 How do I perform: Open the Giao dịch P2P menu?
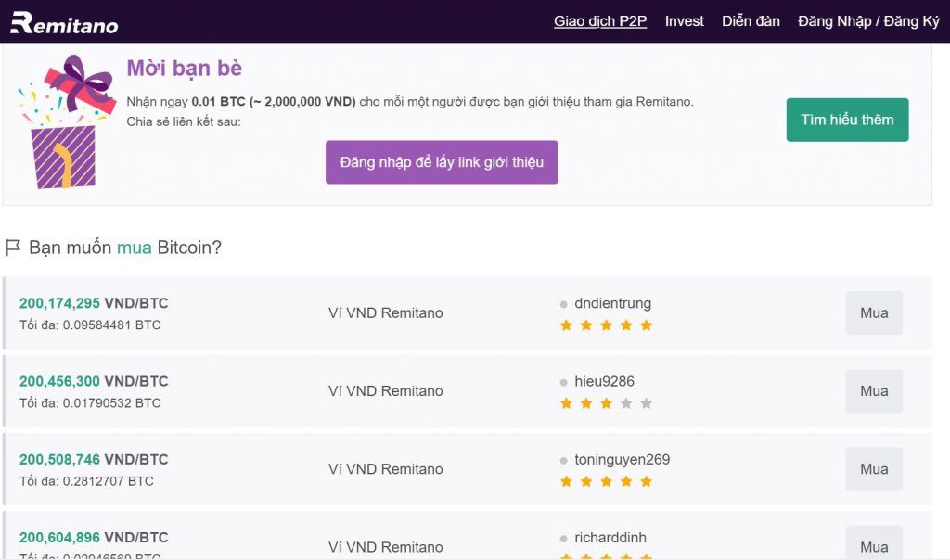click(x=600, y=21)
